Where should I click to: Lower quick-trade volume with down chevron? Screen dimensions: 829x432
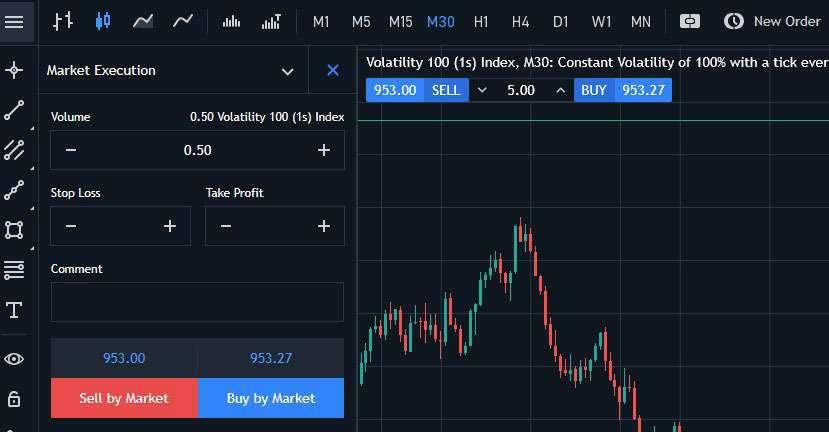click(x=482, y=90)
